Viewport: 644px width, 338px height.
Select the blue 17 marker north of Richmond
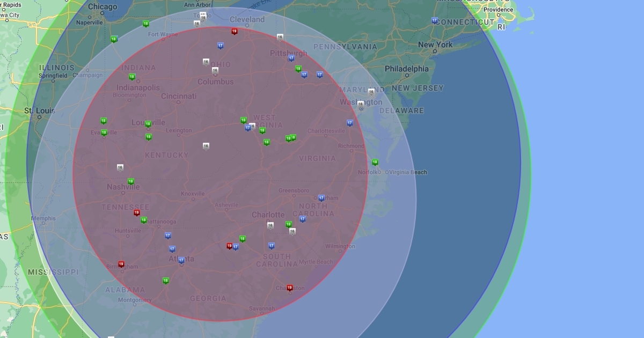[350, 123]
